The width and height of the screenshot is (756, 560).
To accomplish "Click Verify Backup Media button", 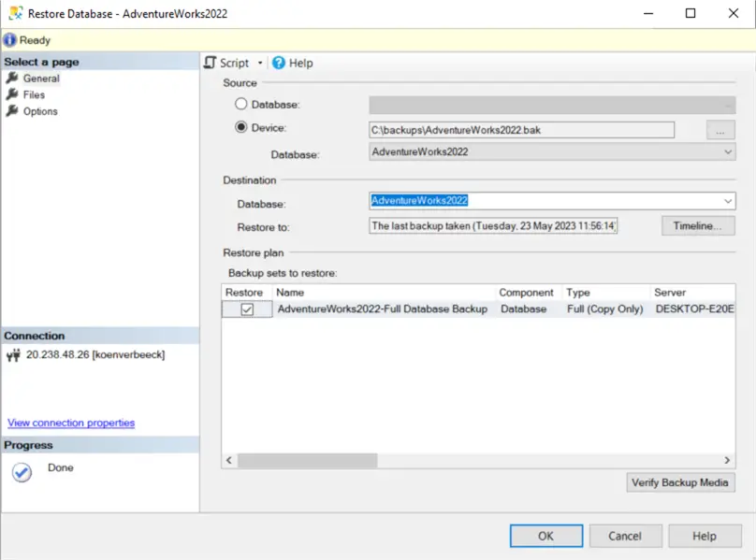I will [x=680, y=482].
